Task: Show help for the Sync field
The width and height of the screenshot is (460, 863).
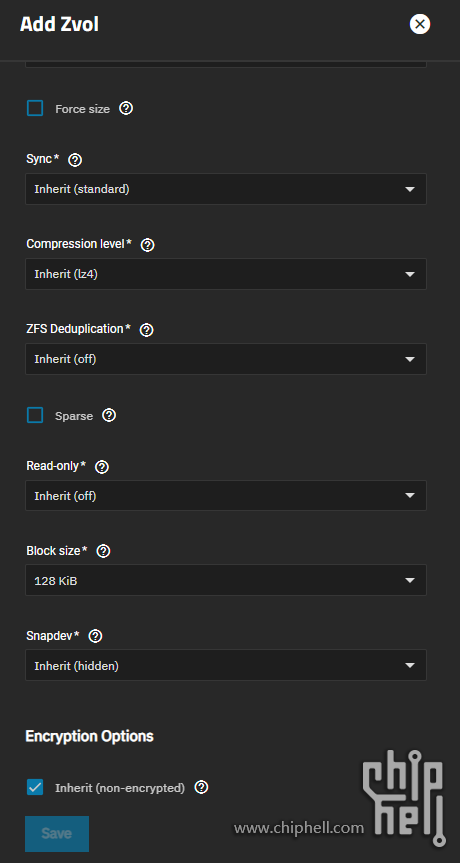Action: 75,160
